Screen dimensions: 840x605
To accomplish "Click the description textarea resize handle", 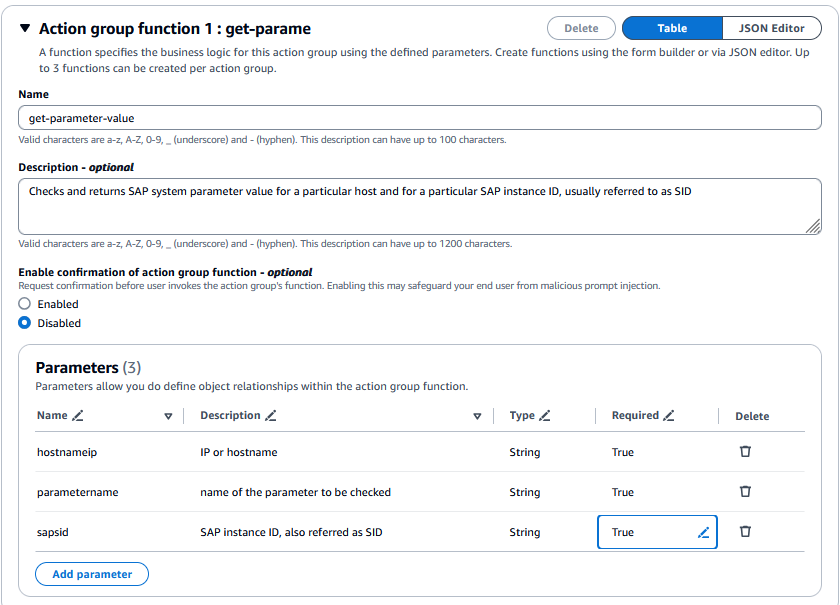I will 813,227.
